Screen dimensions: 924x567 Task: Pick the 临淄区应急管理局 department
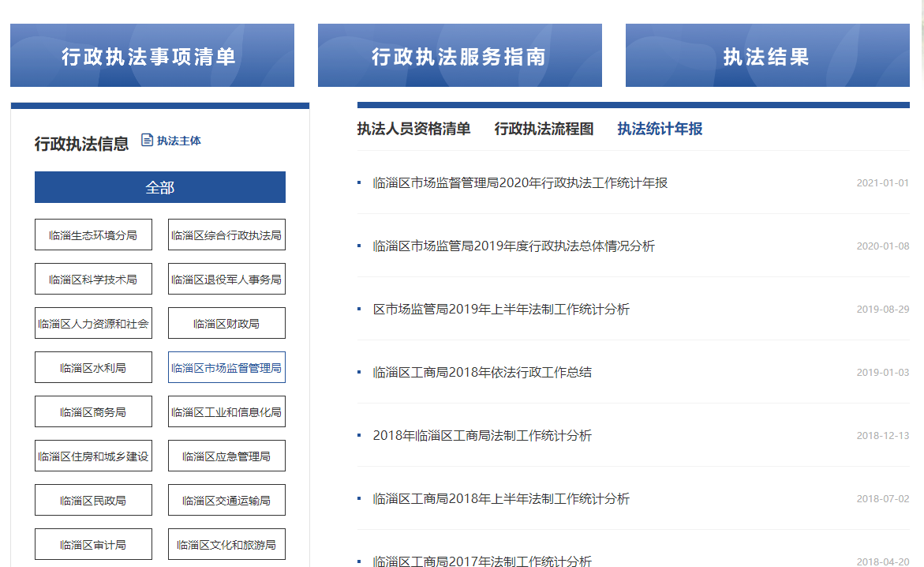click(x=226, y=456)
